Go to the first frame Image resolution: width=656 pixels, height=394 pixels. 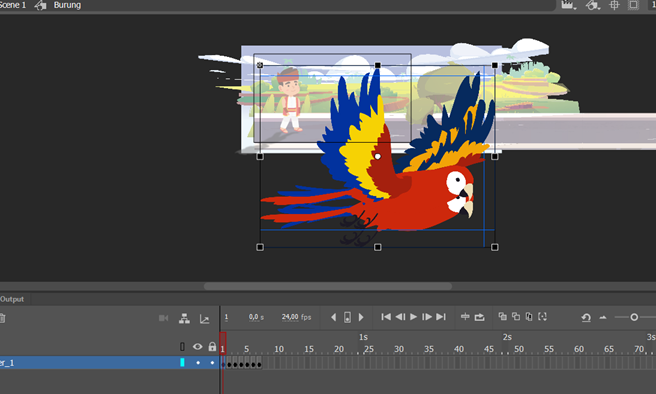[386, 317]
